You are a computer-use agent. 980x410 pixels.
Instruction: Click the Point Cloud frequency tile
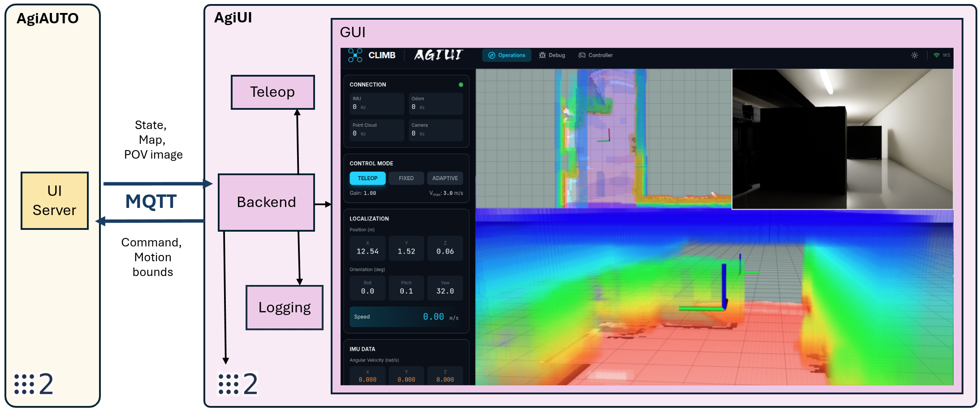(376, 130)
